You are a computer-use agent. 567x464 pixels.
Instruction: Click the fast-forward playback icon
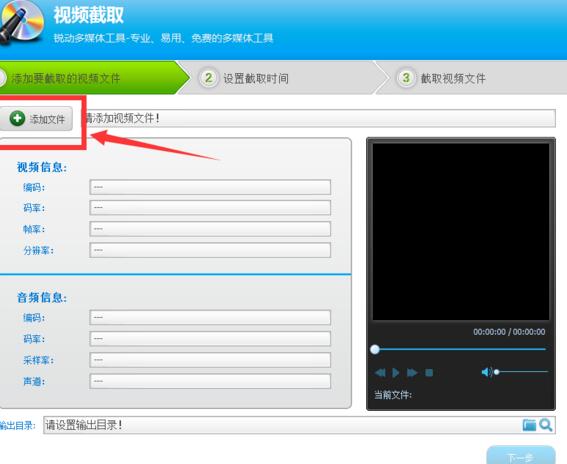tap(412, 373)
